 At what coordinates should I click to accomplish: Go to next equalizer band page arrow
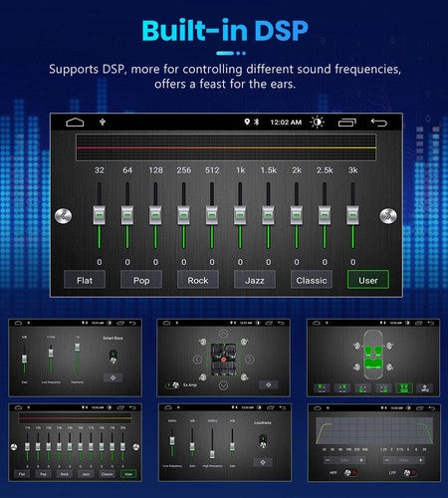(388, 216)
